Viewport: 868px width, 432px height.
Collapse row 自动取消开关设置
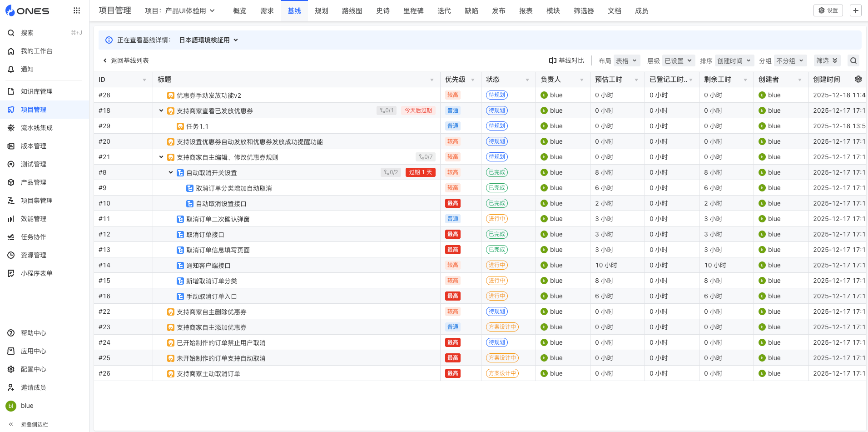[x=171, y=172]
